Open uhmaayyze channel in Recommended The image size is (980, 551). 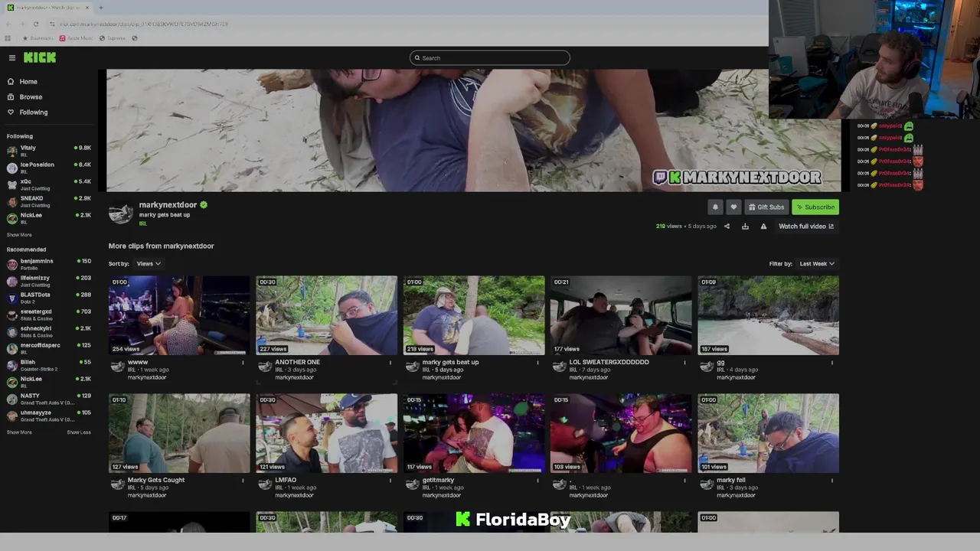point(49,416)
